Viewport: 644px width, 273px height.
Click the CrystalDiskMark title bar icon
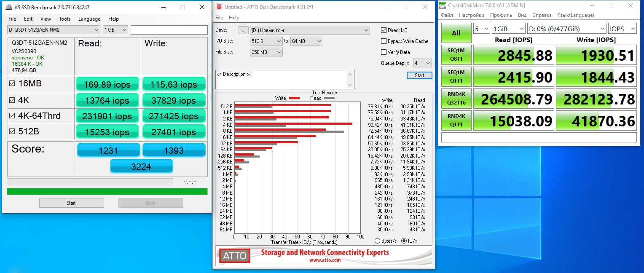point(442,5)
